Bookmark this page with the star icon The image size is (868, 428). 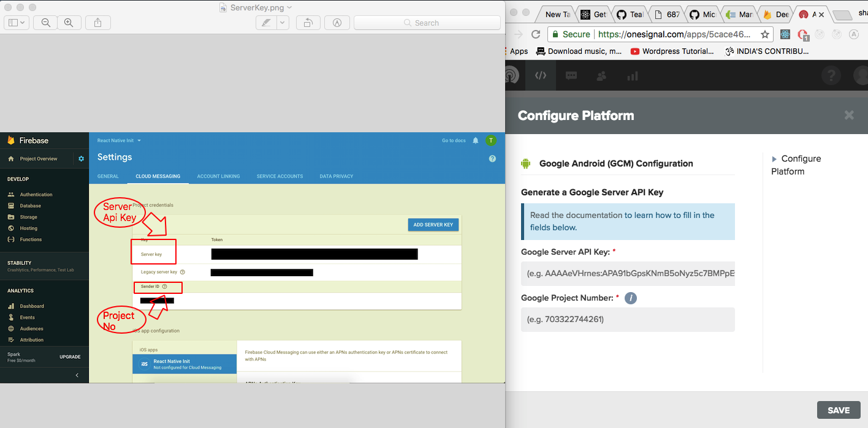point(765,34)
